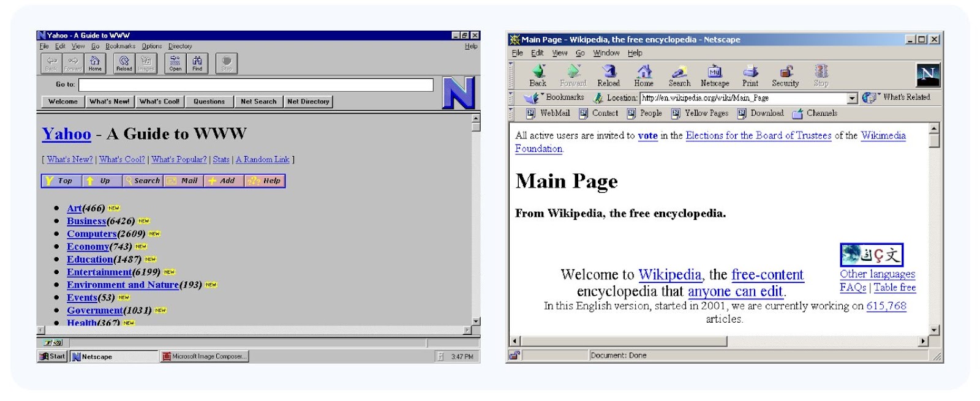Click large Netscape N logo in Yahoo window

tap(458, 92)
